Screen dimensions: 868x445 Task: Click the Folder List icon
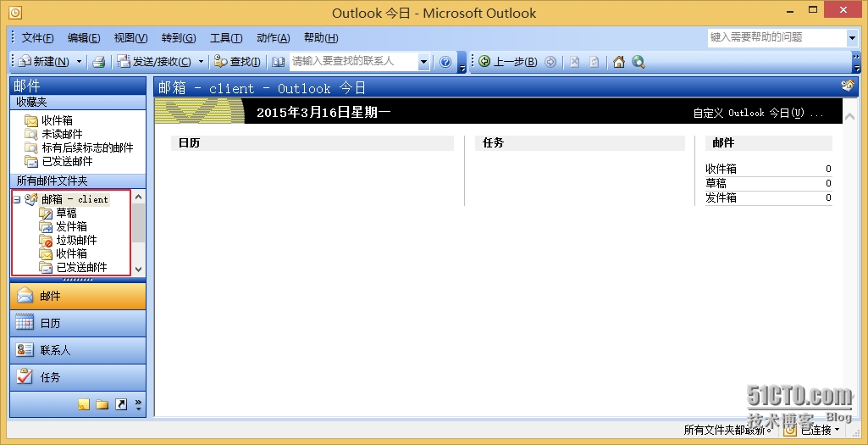tap(102, 404)
